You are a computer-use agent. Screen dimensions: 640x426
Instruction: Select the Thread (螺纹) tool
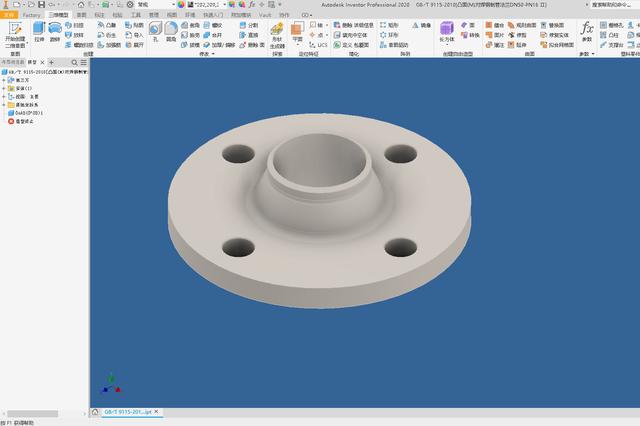[213, 25]
